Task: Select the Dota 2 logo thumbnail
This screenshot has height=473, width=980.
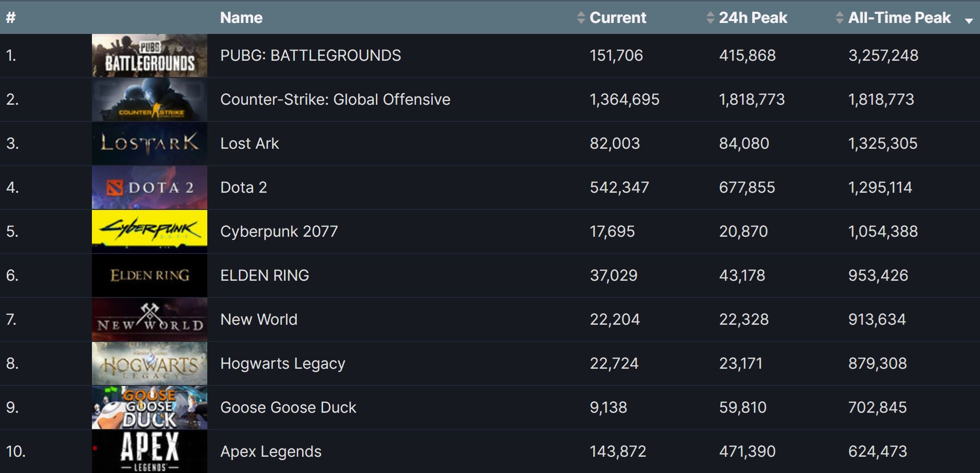Action: pyautogui.click(x=149, y=187)
